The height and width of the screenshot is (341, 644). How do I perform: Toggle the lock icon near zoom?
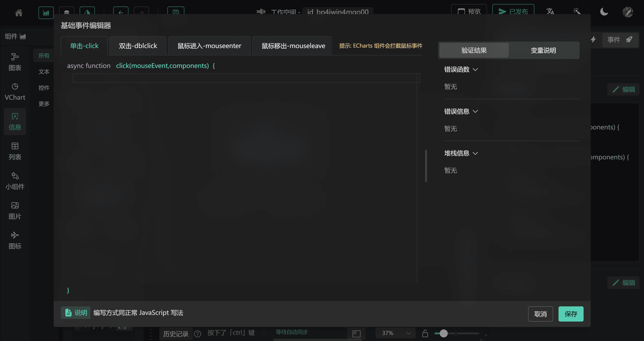425,333
